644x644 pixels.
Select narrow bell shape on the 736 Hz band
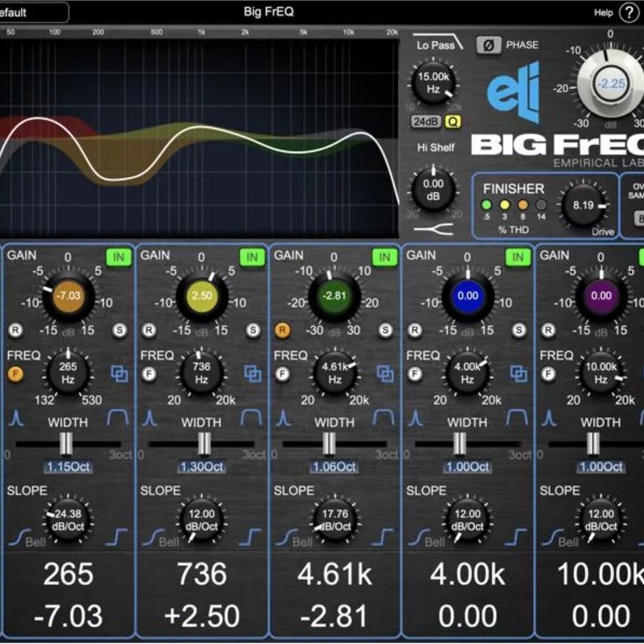150,418
